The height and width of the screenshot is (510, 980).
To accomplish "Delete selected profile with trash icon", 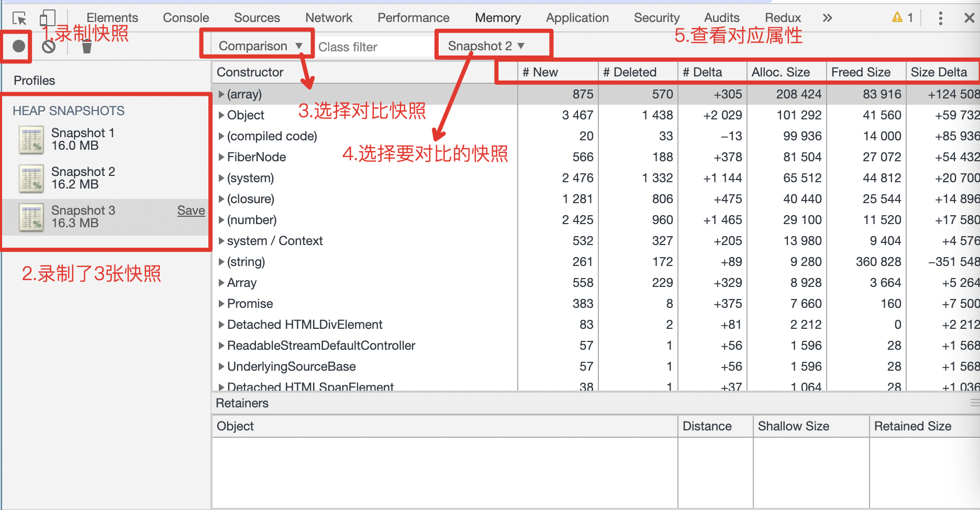I will point(87,47).
